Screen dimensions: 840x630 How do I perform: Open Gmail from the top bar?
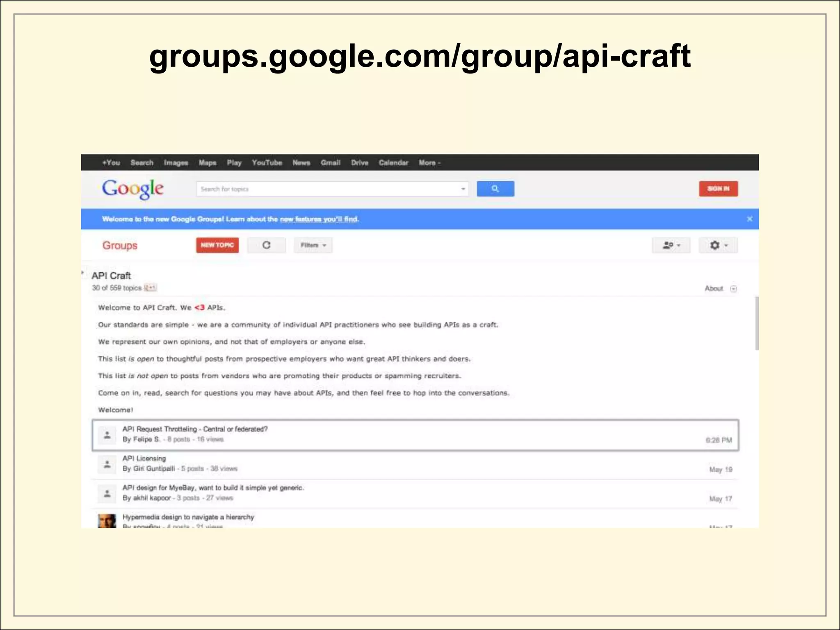pyautogui.click(x=330, y=163)
